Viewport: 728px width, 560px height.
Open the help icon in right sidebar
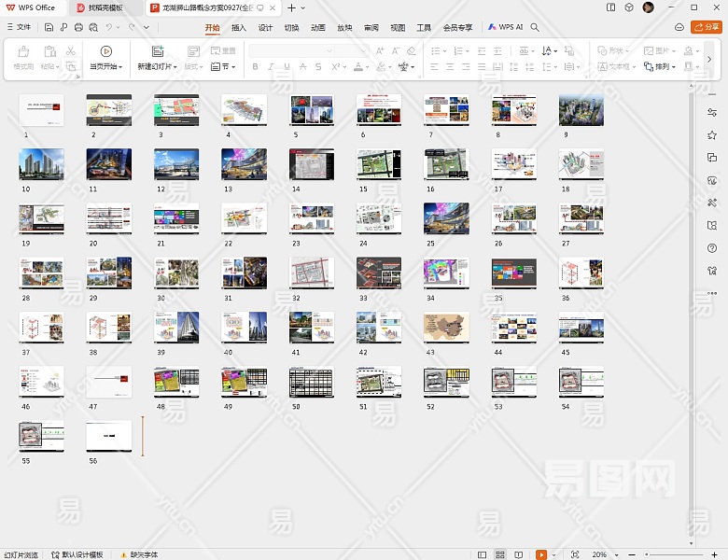712,247
